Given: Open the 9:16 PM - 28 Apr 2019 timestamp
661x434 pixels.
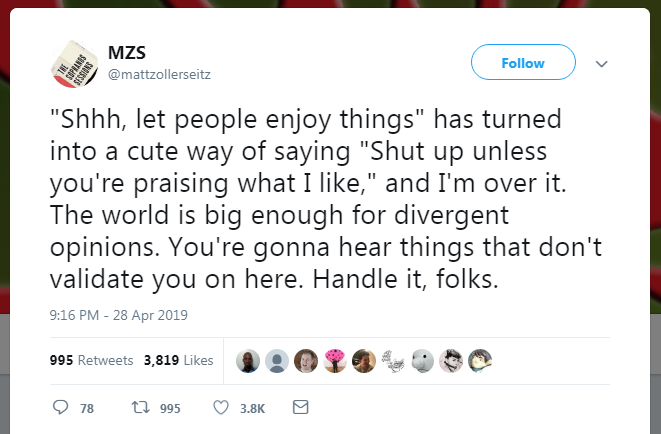Looking at the screenshot, I should coord(118,315).
